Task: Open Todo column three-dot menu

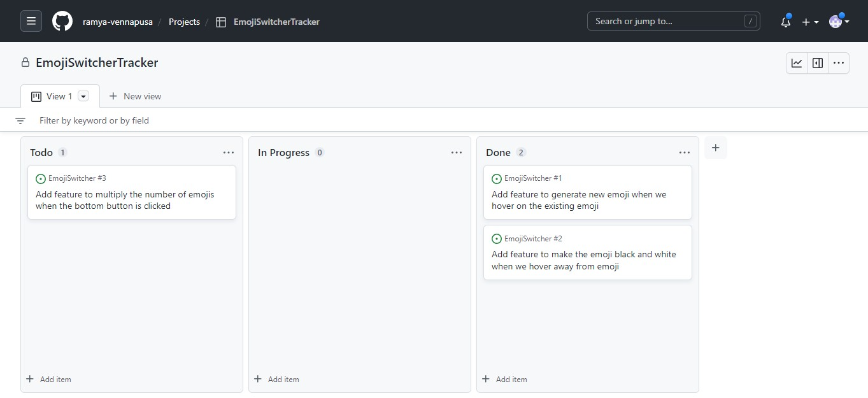Action: point(229,152)
